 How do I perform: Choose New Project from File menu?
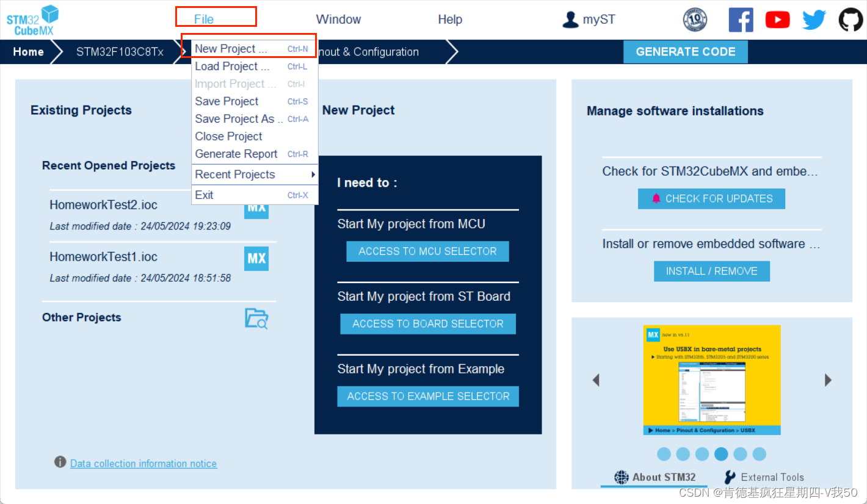tap(255, 49)
